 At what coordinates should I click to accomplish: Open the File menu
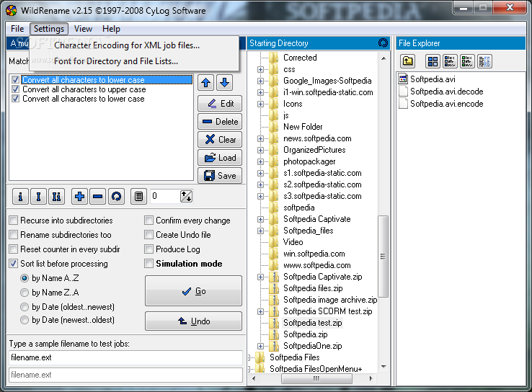17,29
